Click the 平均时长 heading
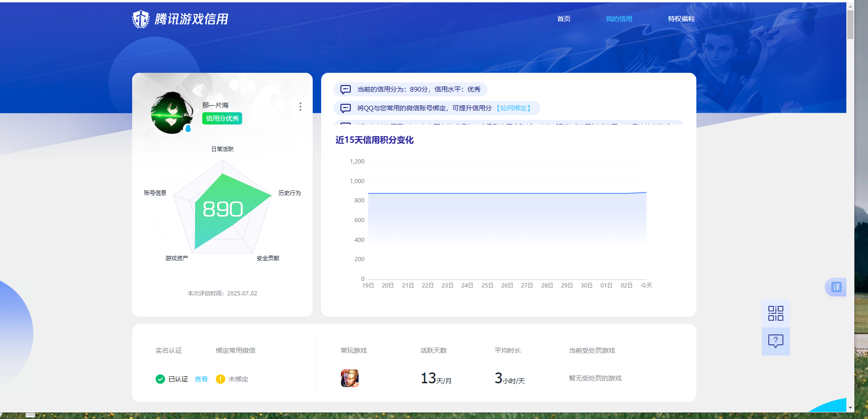Image resolution: width=868 pixels, height=419 pixels. (508, 350)
